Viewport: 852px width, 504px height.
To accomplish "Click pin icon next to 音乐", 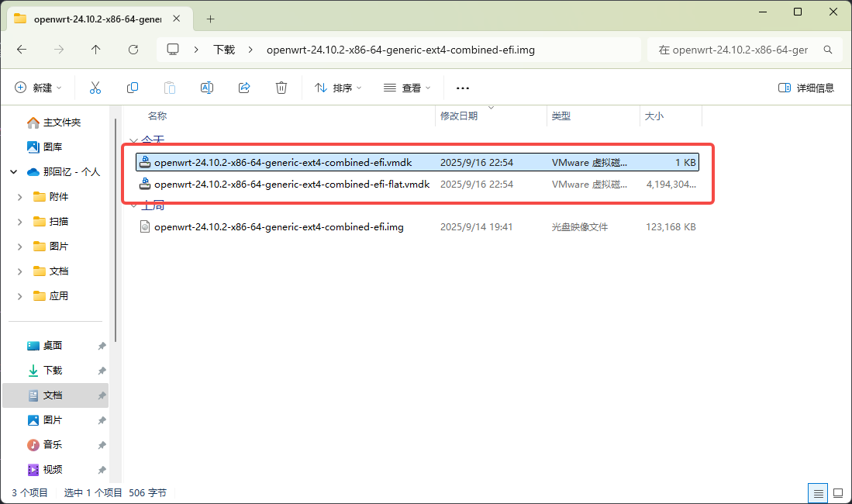I will click(102, 445).
